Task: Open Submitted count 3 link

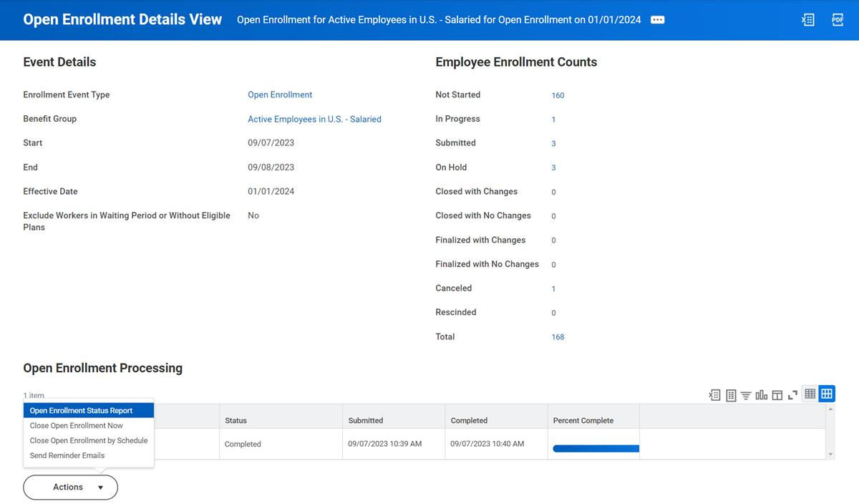Action: tap(553, 143)
